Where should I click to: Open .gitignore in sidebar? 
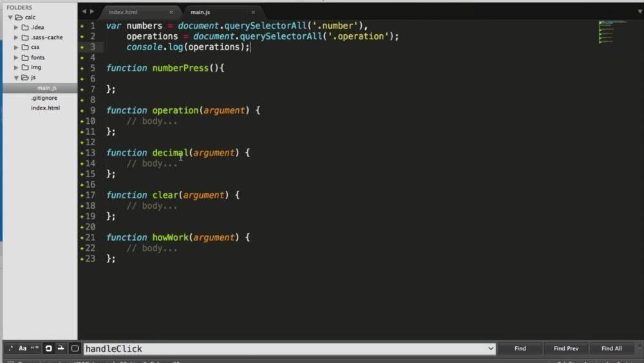tap(44, 98)
